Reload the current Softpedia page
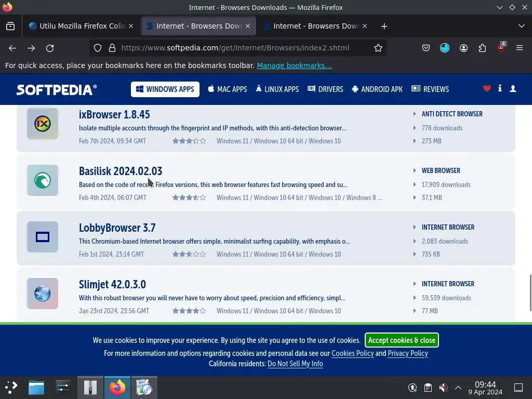The image size is (532, 399). pos(50,48)
